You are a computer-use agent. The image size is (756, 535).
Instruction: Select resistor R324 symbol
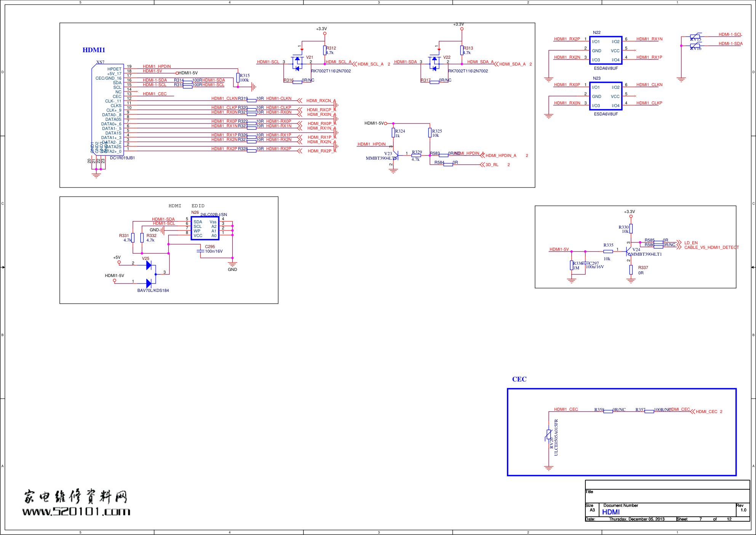[x=393, y=133]
